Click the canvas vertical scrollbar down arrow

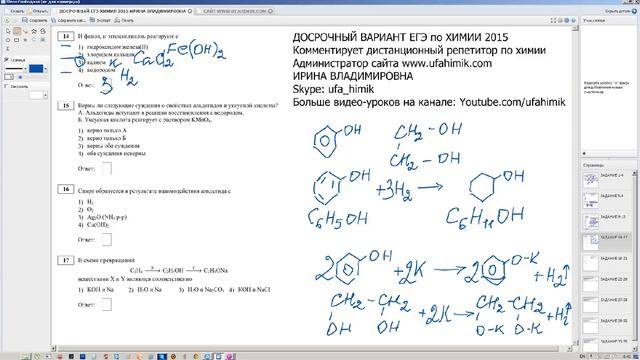pyautogui.click(x=576, y=342)
